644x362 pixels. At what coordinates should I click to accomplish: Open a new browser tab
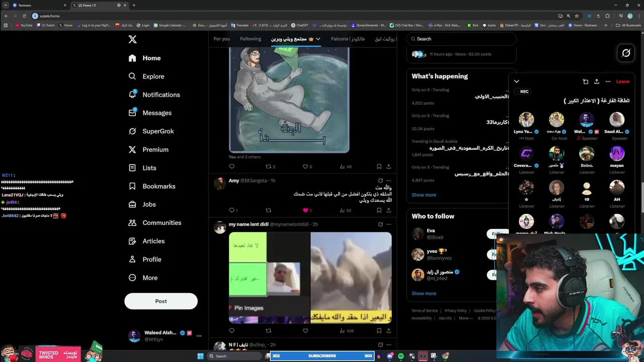pos(134,5)
